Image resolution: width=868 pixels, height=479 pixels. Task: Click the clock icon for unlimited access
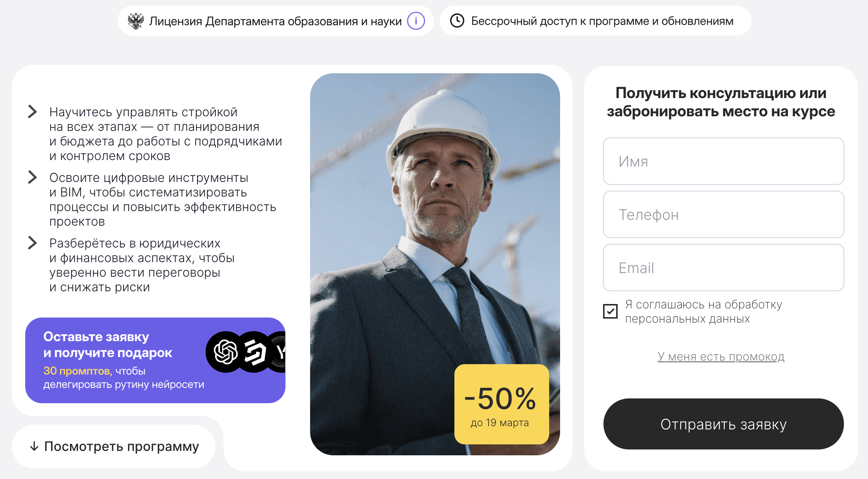point(457,21)
